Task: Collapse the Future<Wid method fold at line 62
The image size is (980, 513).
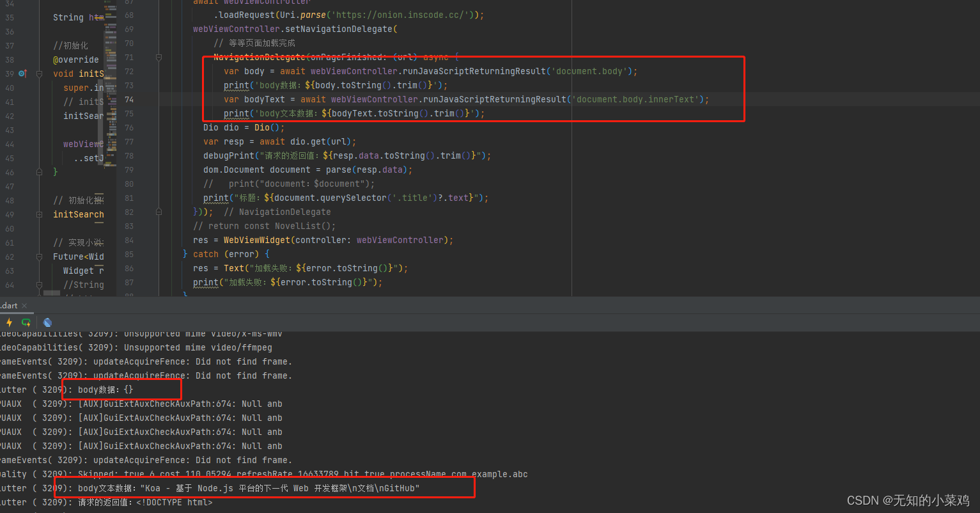Action: 39,256
